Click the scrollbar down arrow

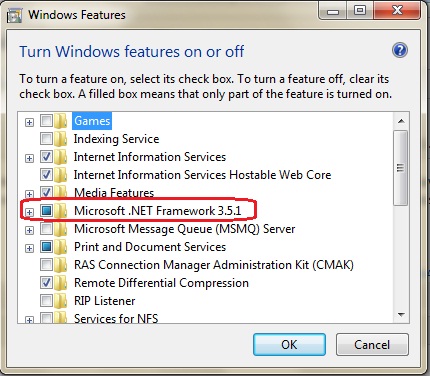[x=401, y=314]
